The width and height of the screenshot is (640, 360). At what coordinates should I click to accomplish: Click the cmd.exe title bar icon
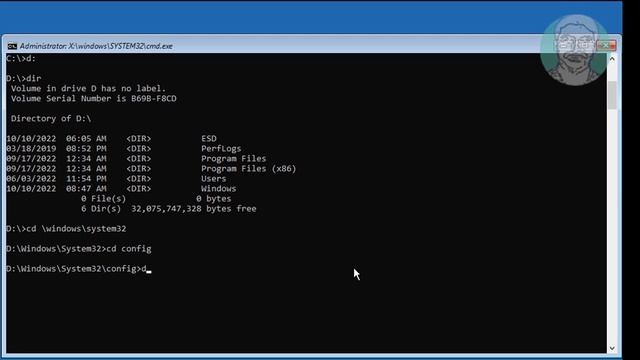12,46
